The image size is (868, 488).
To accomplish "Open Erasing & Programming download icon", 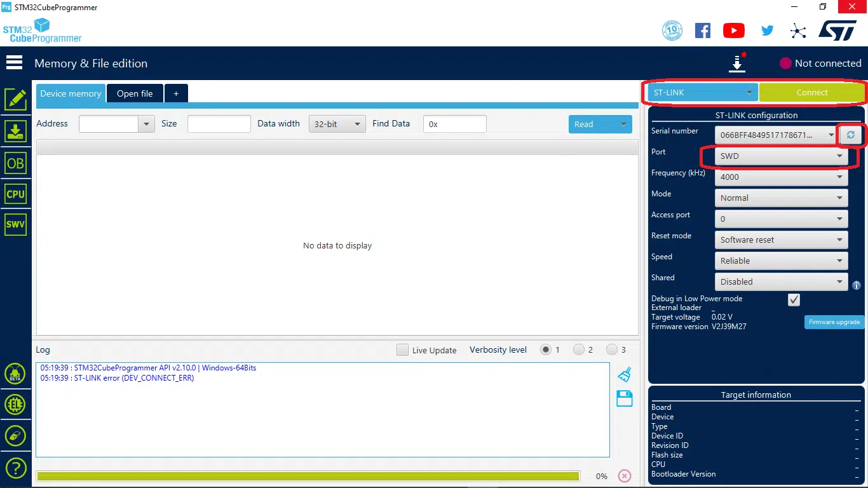I will [15, 132].
